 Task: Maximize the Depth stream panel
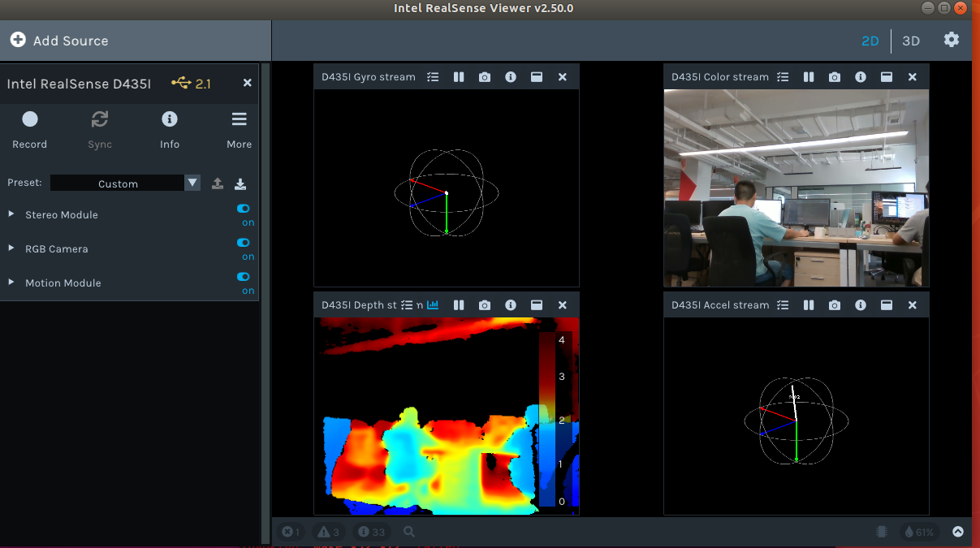pyautogui.click(x=537, y=305)
